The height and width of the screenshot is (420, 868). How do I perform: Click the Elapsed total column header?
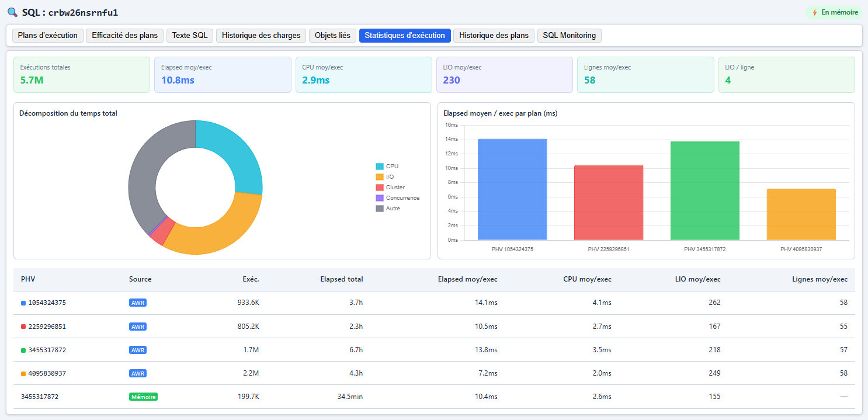click(x=342, y=279)
